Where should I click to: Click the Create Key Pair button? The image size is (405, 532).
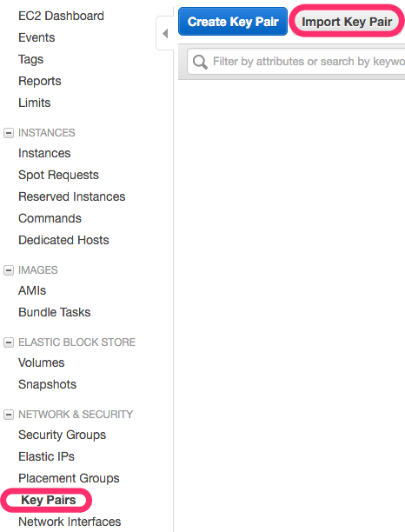[x=233, y=22]
